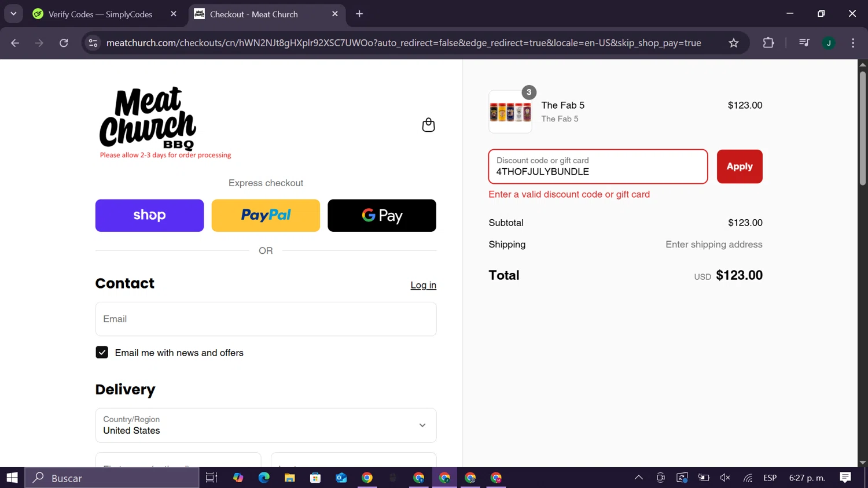Click the page vertical scrollbar
This screenshot has width=868, height=488.
[863, 128]
